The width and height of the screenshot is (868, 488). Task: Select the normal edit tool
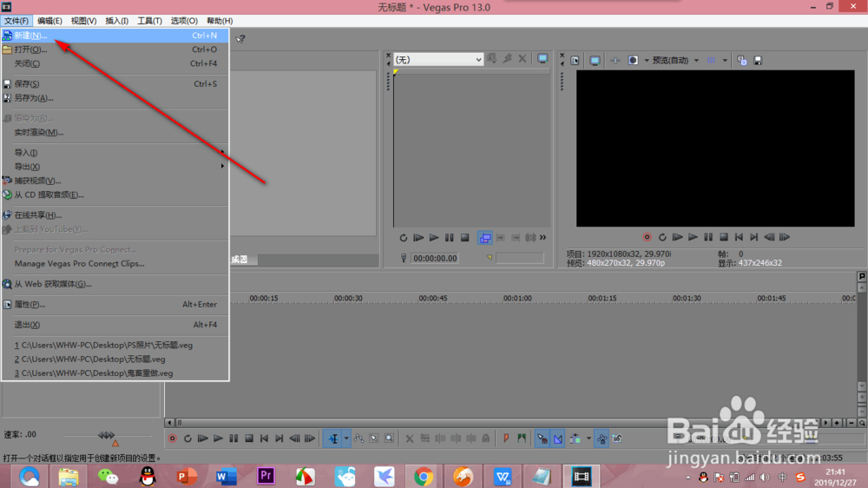[x=333, y=439]
